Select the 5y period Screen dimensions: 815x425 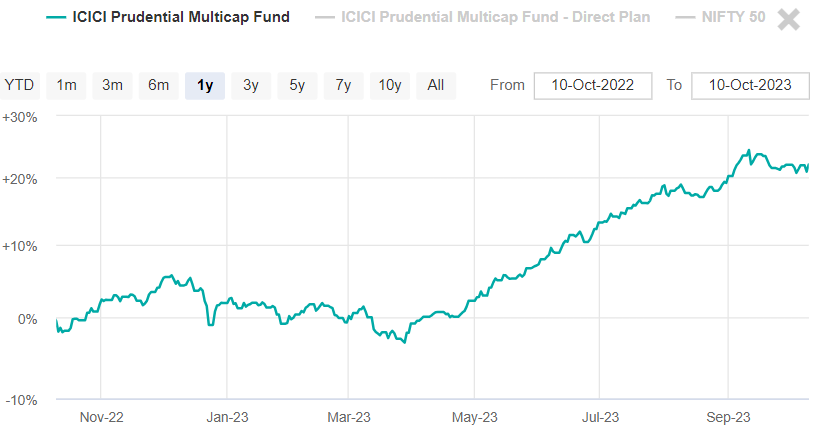(297, 85)
